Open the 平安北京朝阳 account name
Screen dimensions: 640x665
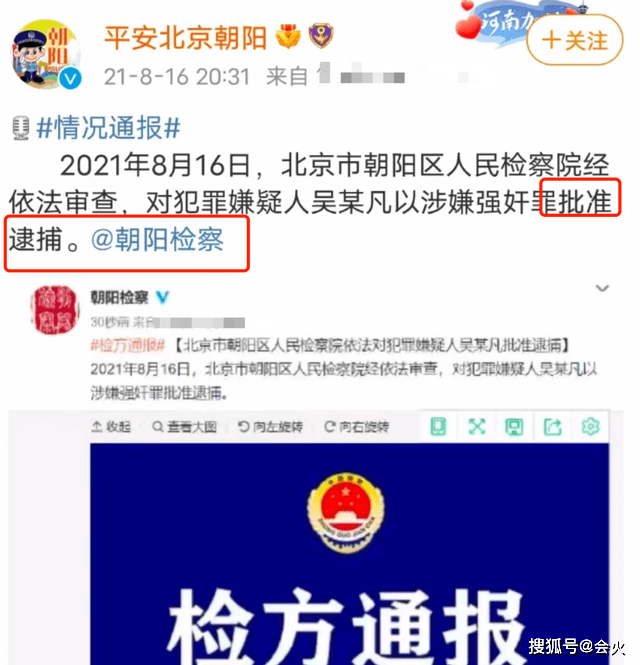[x=185, y=38]
